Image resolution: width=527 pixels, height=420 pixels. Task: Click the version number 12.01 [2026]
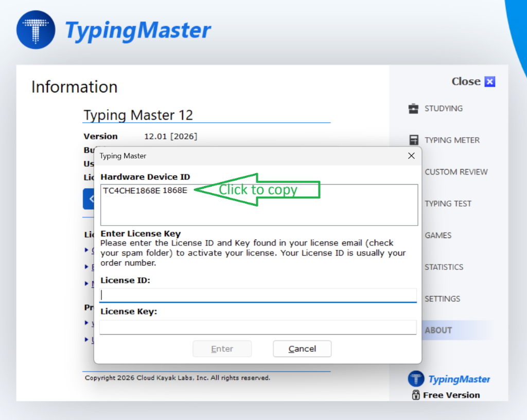[171, 136]
